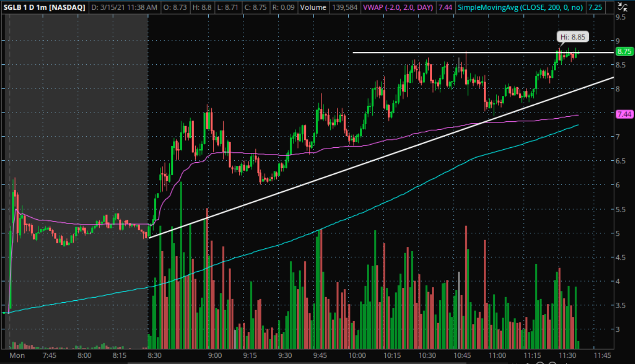Click the 9:00 label on time axis
The image size is (635, 364).
point(214,356)
